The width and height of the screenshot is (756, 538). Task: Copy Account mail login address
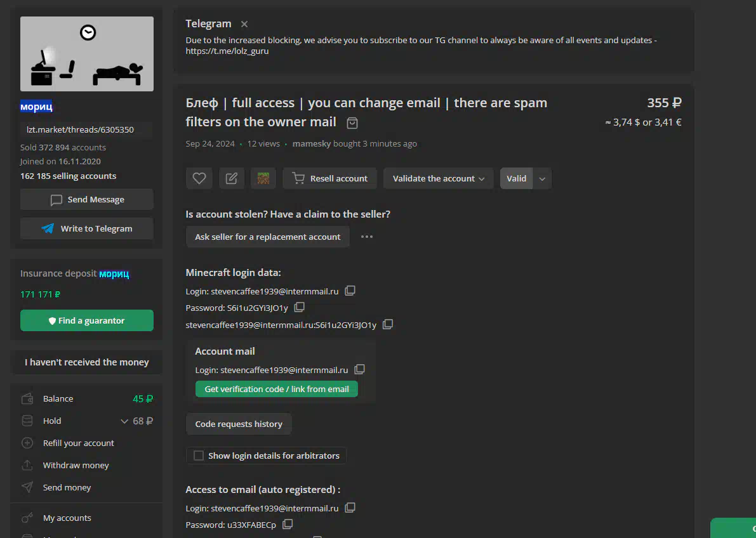[x=360, y=369]
